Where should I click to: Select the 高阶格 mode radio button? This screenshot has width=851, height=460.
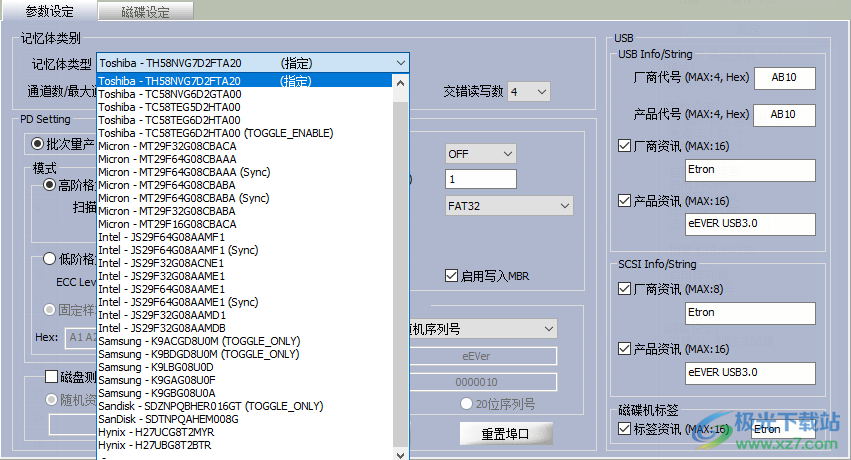49,185
